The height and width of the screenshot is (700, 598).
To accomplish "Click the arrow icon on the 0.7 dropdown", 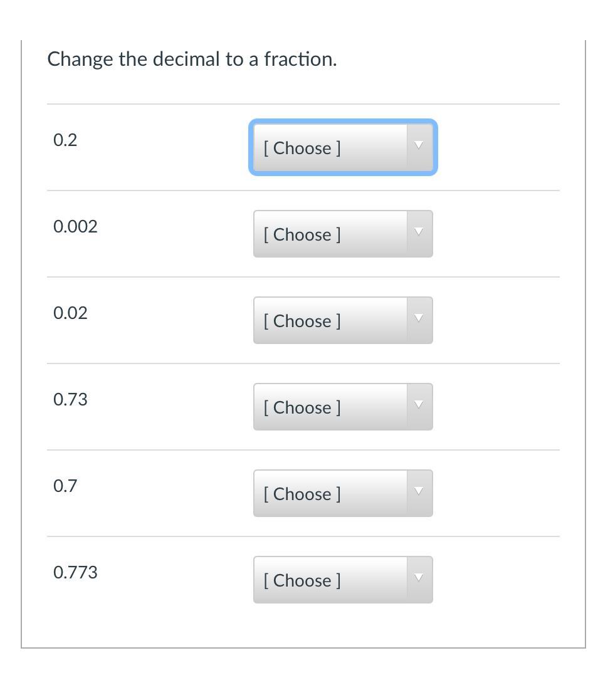I will (419, 491).
